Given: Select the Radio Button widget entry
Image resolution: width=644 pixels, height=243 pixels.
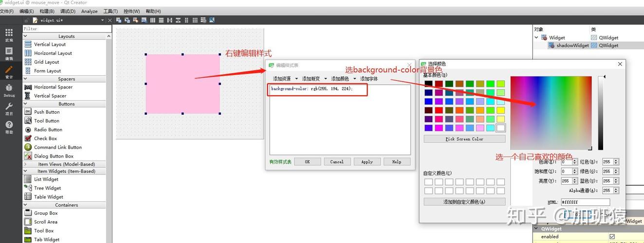Looking at the screenshot, I should 48,130.
